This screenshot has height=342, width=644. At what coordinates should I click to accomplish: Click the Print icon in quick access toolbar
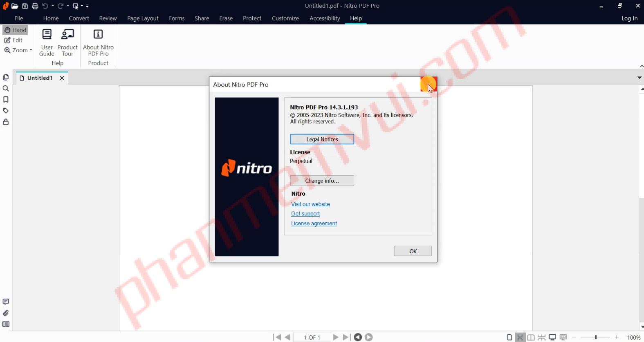[35, 6]
